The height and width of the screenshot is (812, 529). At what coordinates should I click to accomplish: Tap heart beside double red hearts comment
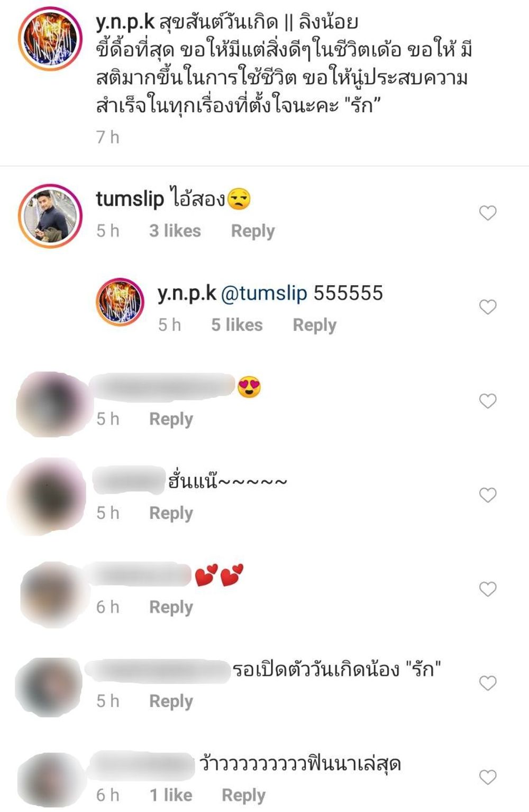click(487, 589)
